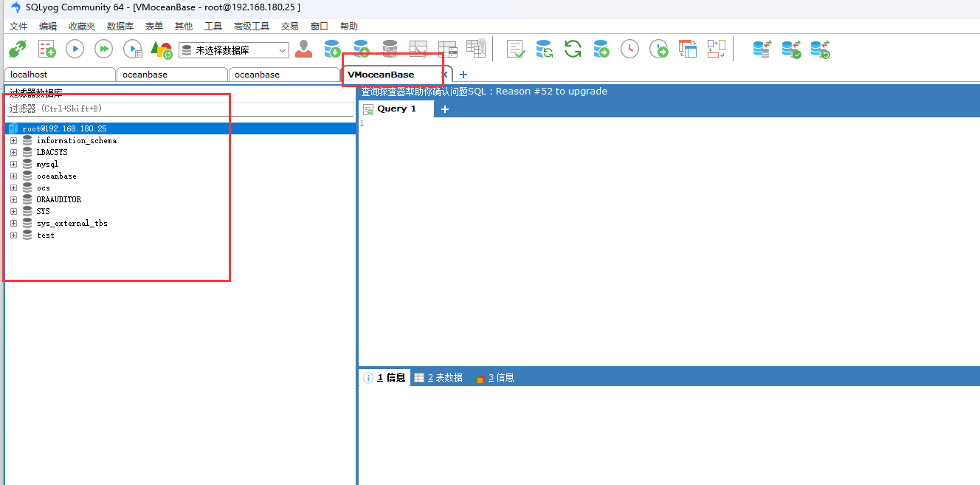Expand the SYS database node
Image resolution: width=980 pixels, height=485 pixels.
coord(13,211)
